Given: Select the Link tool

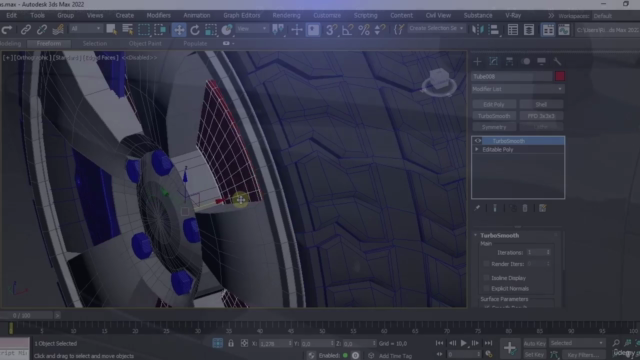Looking at the screenshot, I should 26,29.
